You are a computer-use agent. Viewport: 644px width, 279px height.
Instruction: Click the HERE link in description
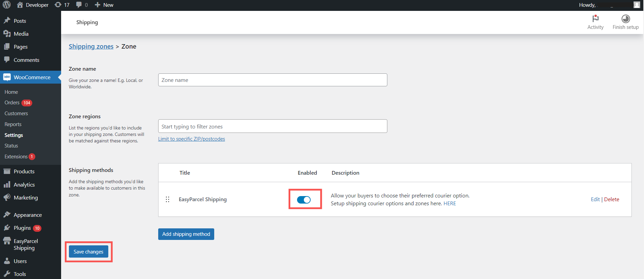click(x=450, y=203)
